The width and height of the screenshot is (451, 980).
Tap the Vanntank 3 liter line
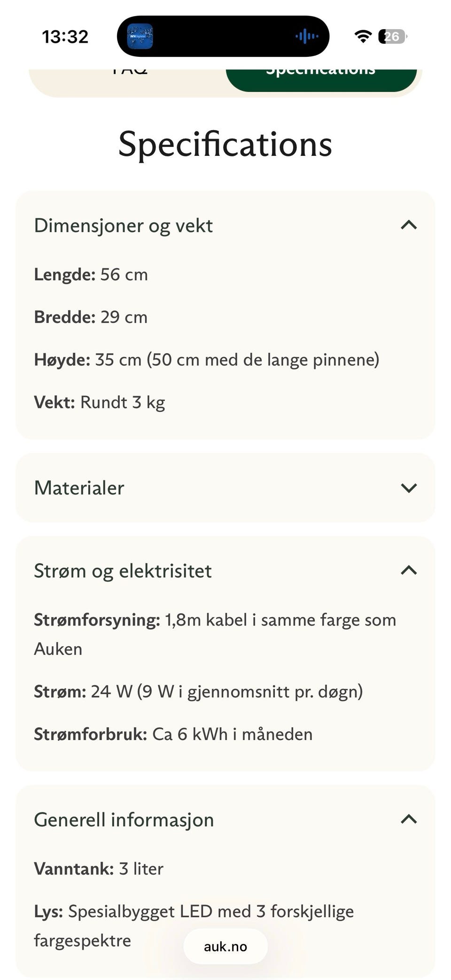coord(99,869)
